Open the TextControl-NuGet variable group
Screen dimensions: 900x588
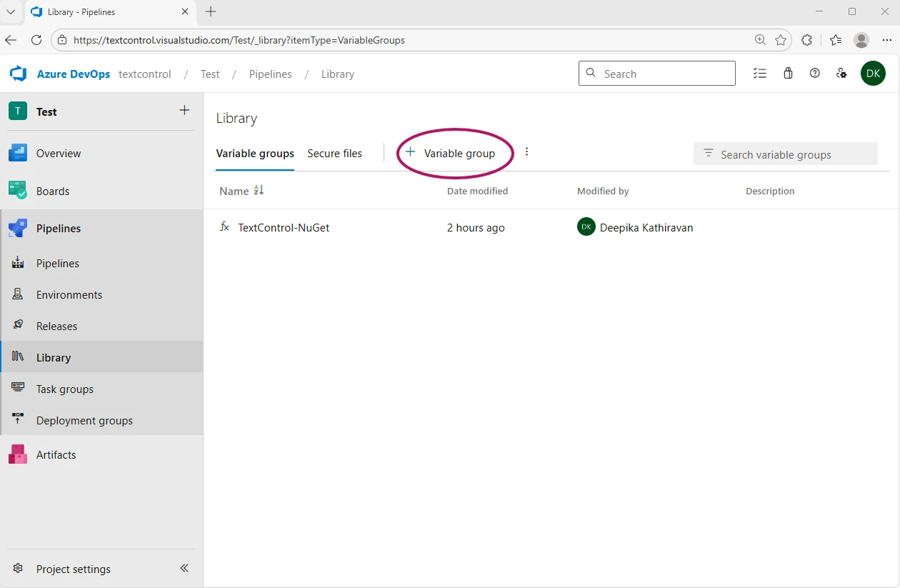point(284,227)
